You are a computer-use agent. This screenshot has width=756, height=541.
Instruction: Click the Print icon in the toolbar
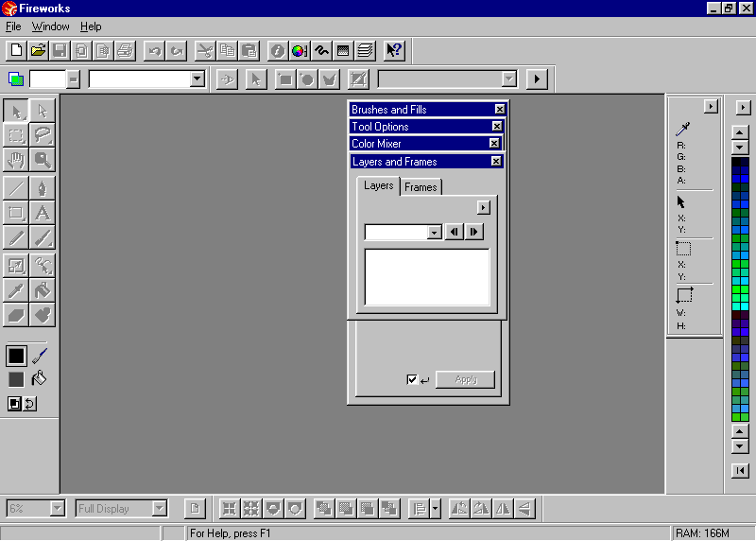pos(125,51)
